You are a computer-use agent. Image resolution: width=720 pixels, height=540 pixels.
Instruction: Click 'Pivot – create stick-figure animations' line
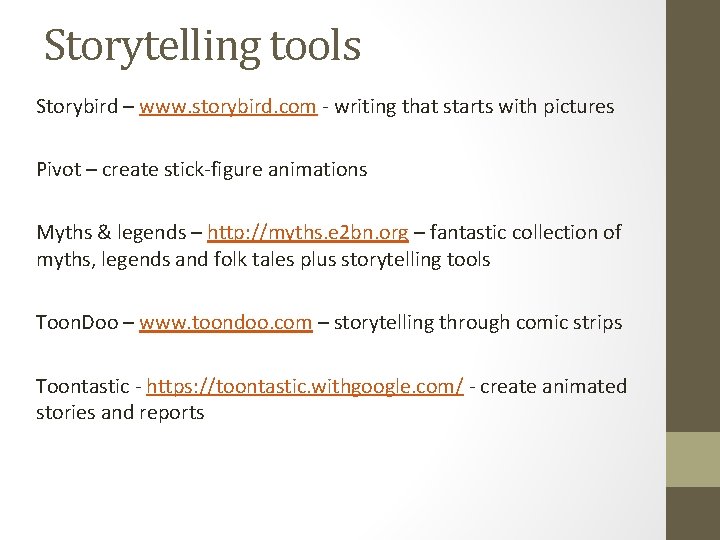202,169
